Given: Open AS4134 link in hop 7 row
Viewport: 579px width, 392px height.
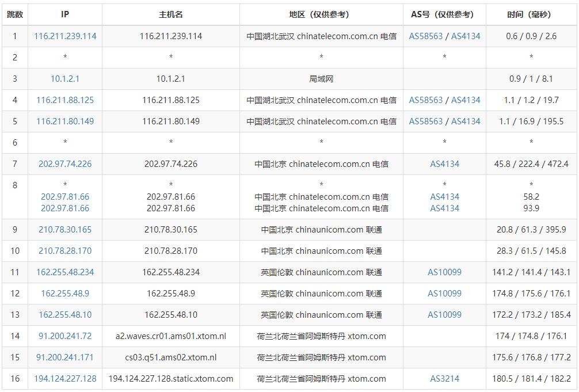Looking at the screenshot, I should pos(444,164).
